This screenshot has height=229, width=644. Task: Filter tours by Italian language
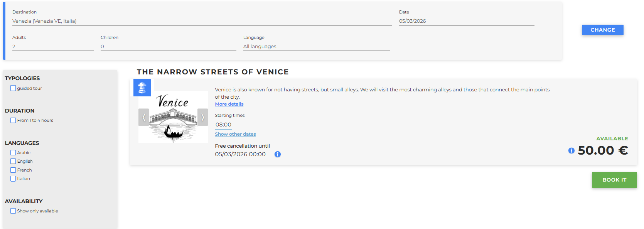[x=13, y=178]
